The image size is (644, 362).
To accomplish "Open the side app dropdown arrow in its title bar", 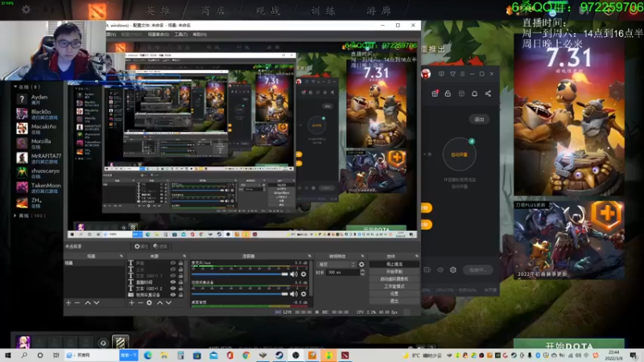I will click(x=452, y=74).
